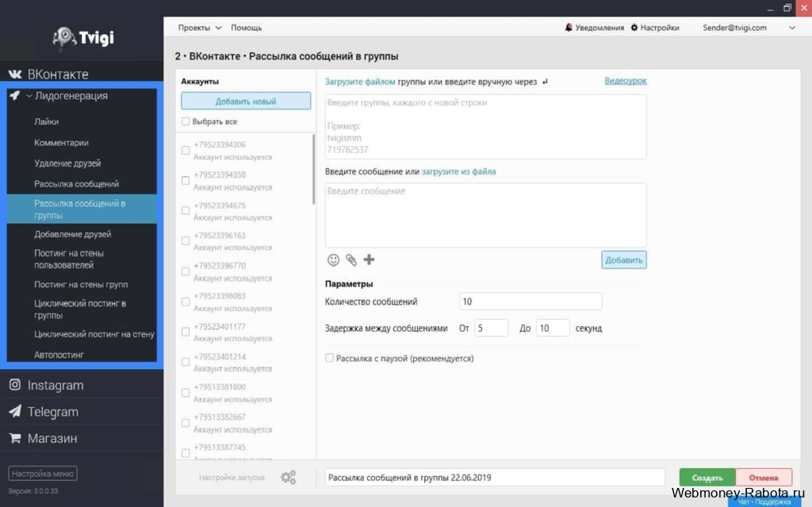The image size is (812, 507).
Task: Click the Магазин shopping cart icon
Action: tap(15, 438)
